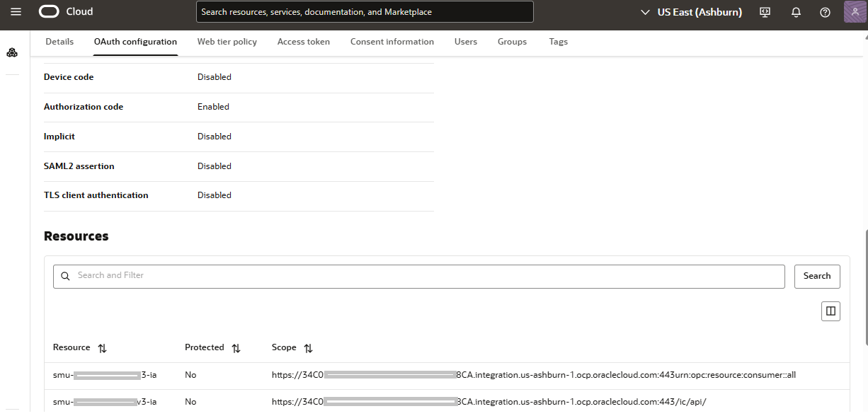Open the Users tab
The image size is (868, 416).
pos(465,42)
